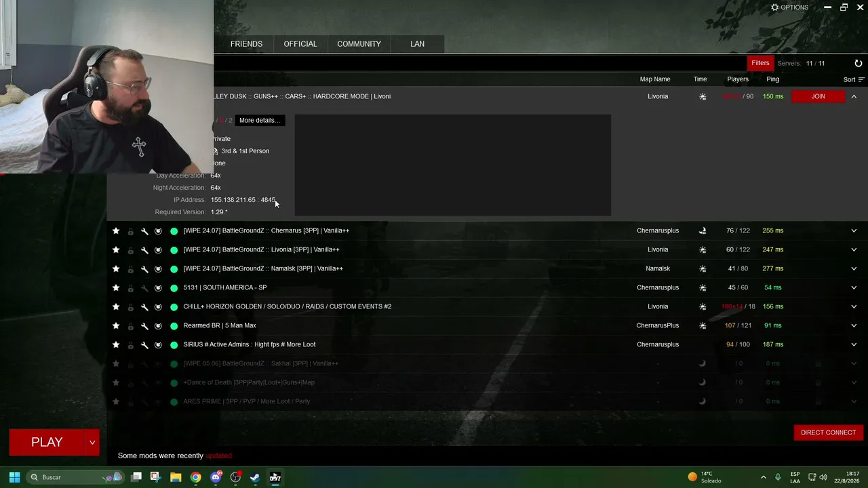Expand details for BattleGroundZ Namalsk server
The height and width of the screenshot is (488, 868).
(x=854, y=268)
